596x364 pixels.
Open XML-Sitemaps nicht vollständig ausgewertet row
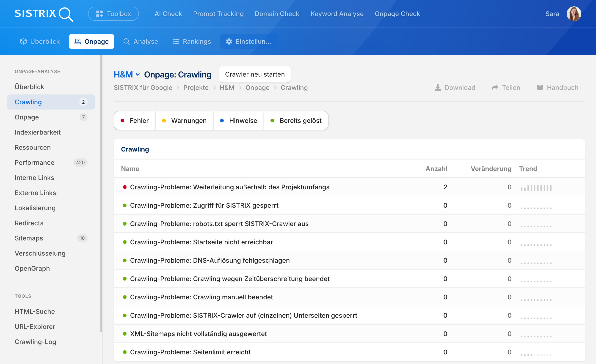[349, 334]
